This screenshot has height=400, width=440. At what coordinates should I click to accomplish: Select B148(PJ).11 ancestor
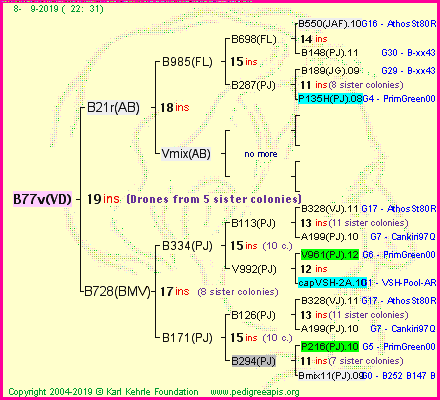coord(330,53)
